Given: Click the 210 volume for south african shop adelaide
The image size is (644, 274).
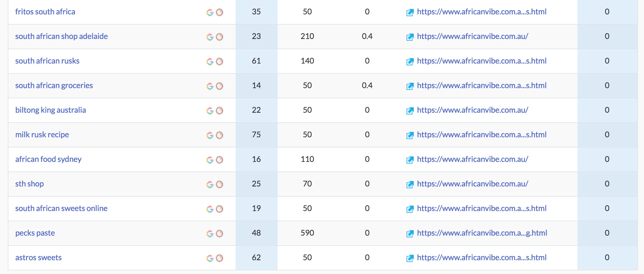Looking at the screenshot, I should click(307, 36).
